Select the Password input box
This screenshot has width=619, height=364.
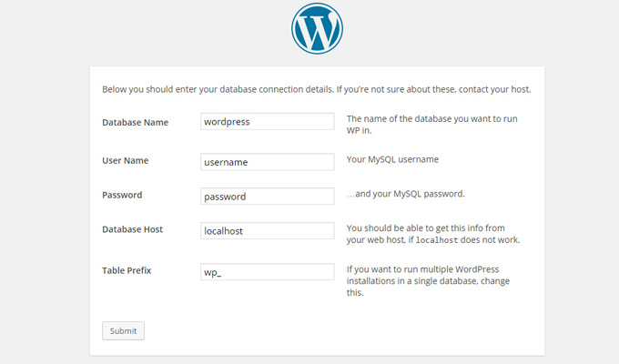pyautogui.click(x=268, y=196)
